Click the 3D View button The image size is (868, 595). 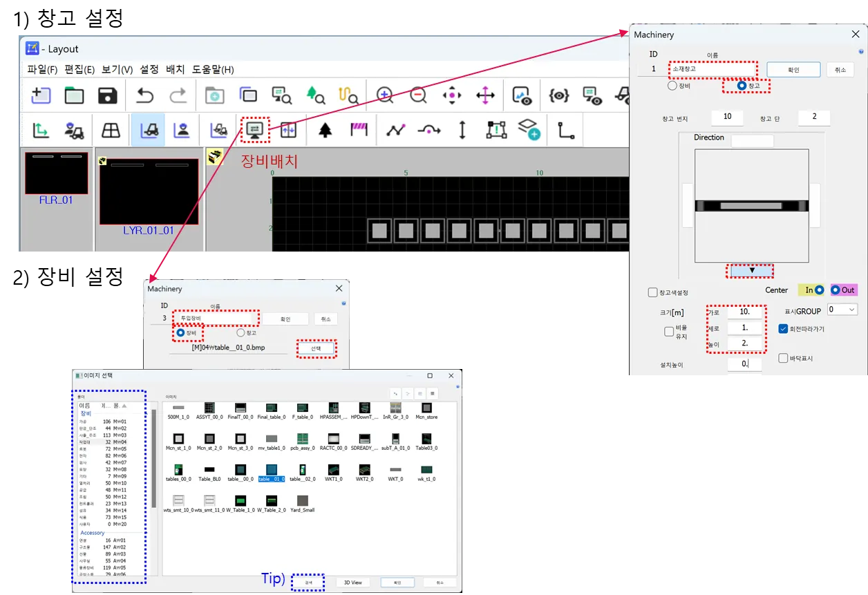tap(352, 583)
